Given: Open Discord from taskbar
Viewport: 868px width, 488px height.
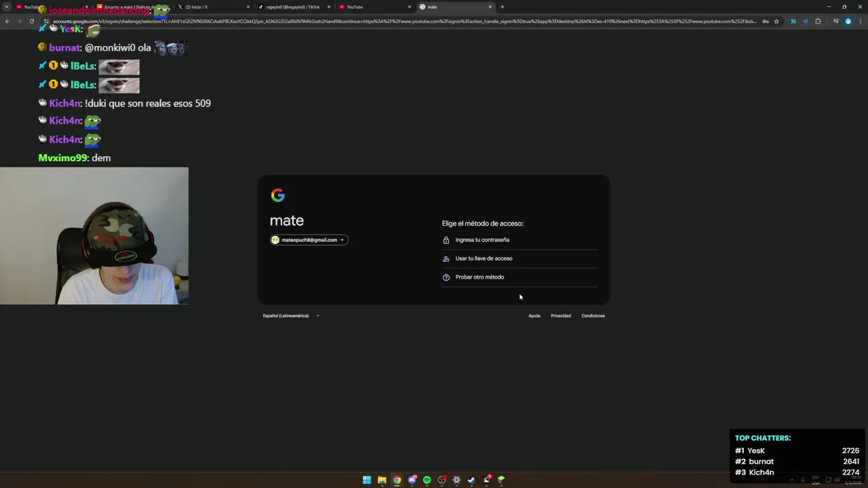Looking at the screenshot, I should [412, 480].
